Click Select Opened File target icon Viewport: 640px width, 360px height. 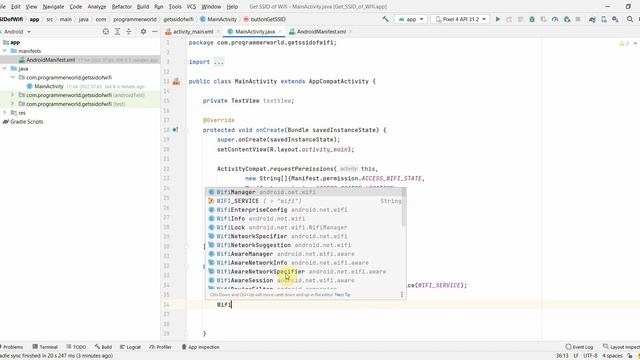(106, 31)
